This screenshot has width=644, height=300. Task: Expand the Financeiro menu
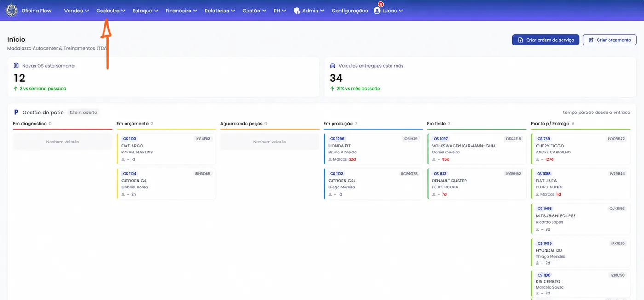(181, 11)
